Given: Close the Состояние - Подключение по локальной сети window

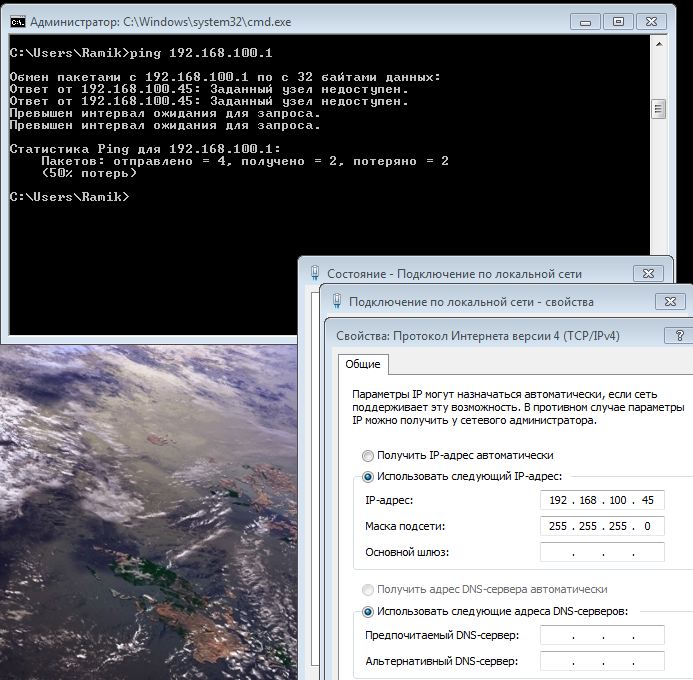Looking at the screenshot, I should tap(648, 274).
